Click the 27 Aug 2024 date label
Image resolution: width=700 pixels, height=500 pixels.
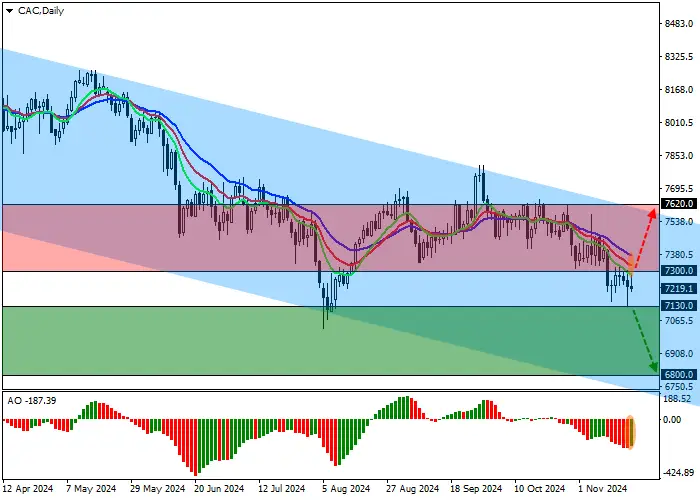click(x=412, y=489)
